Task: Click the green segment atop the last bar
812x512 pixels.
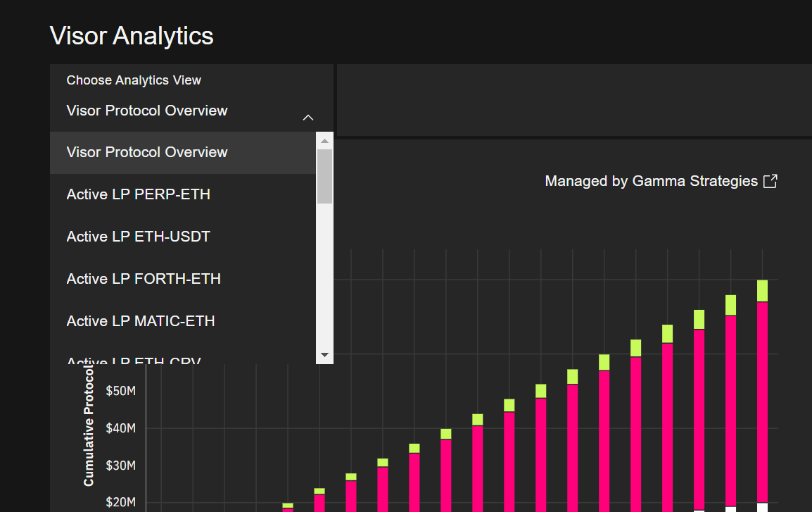Action: pos(762,291)
